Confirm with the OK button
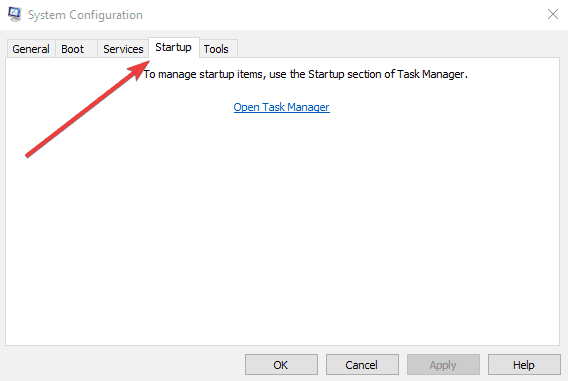Screen dimensions: 568x381 click(x=281, y=365)
